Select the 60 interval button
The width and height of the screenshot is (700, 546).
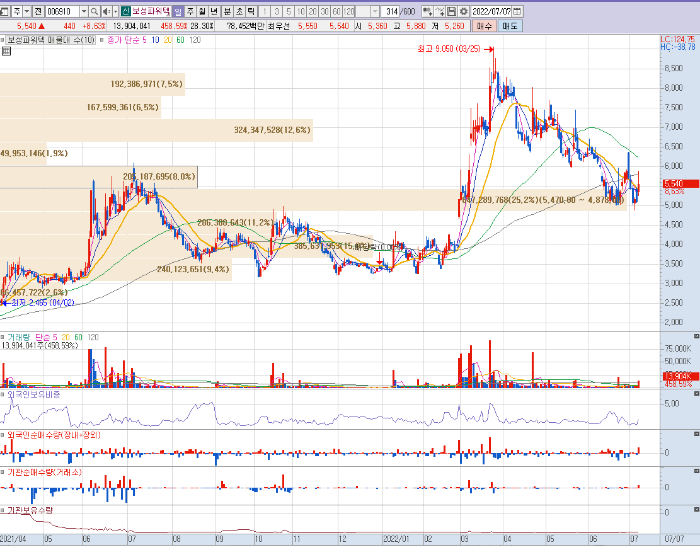pos(337,11)
